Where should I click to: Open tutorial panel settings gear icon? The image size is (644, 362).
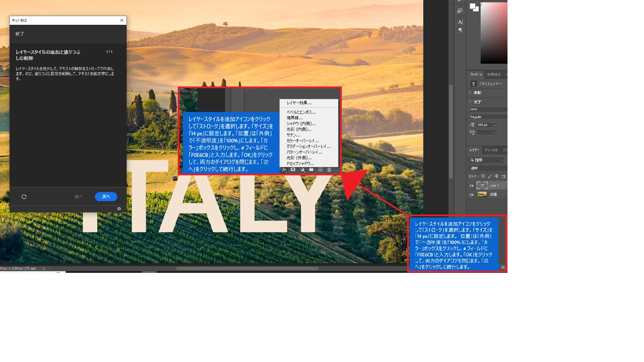[x=119, y=209]
